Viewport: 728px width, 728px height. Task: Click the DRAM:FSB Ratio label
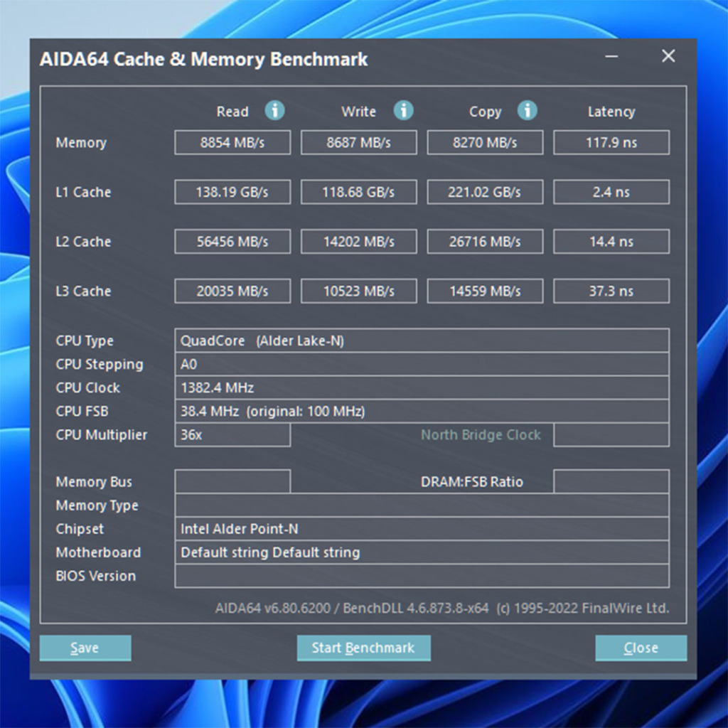(472, 482)
